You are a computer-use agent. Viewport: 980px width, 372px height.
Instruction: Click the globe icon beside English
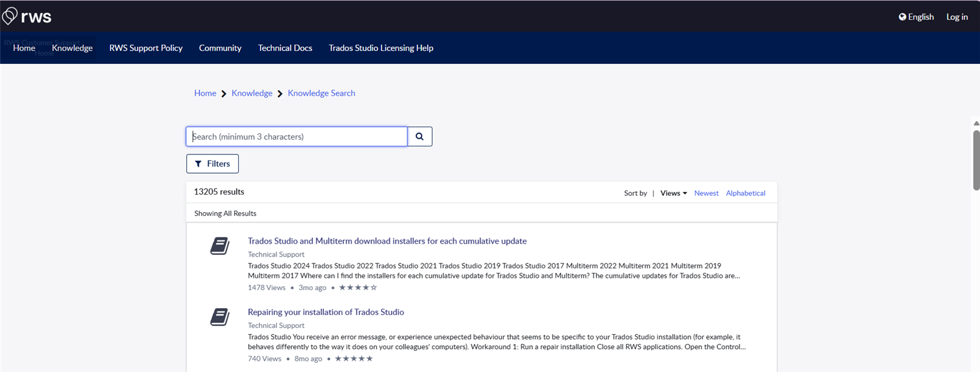coord(902,17)
